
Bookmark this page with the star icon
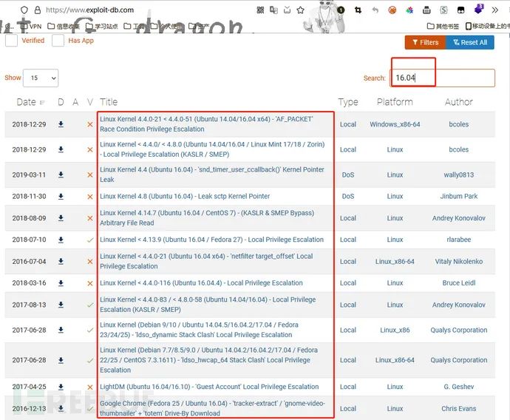pyautogui.click(x=300, y=10)
